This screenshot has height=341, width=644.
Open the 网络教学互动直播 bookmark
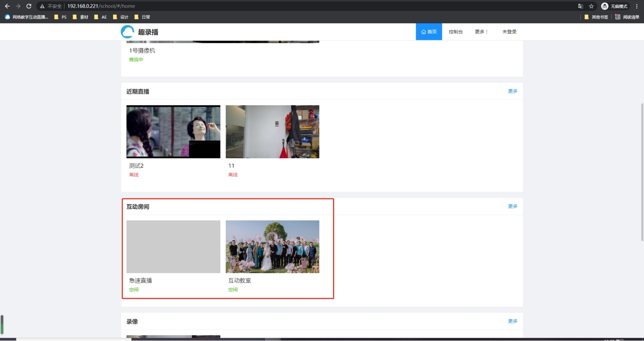[x=27, y=17]
